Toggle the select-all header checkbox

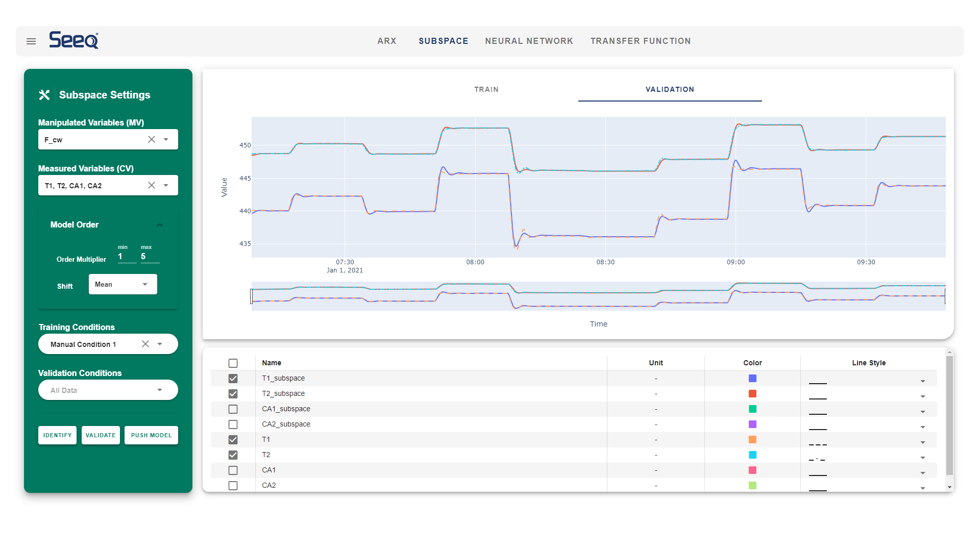coord(233,363)
